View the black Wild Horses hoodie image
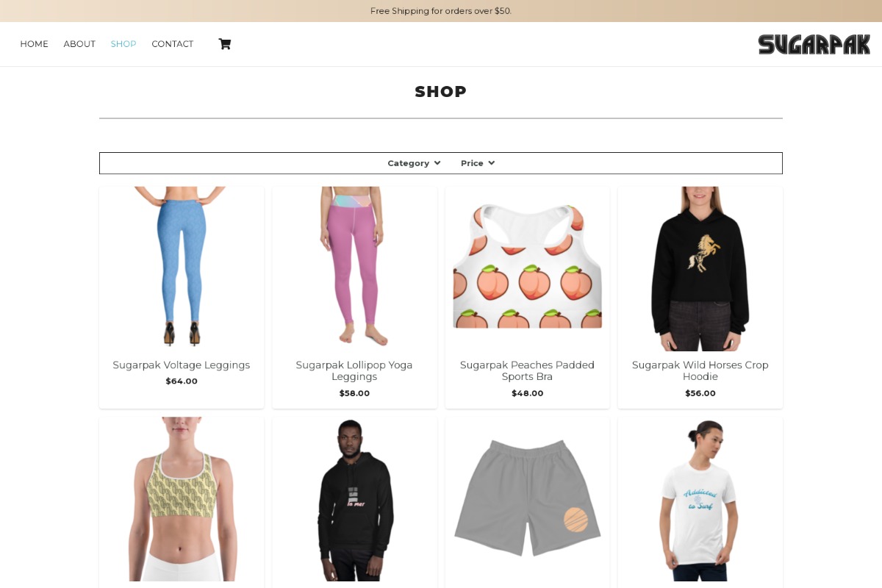Image resolution: width=882 pixels, height=588 pixels. (700, 268)
